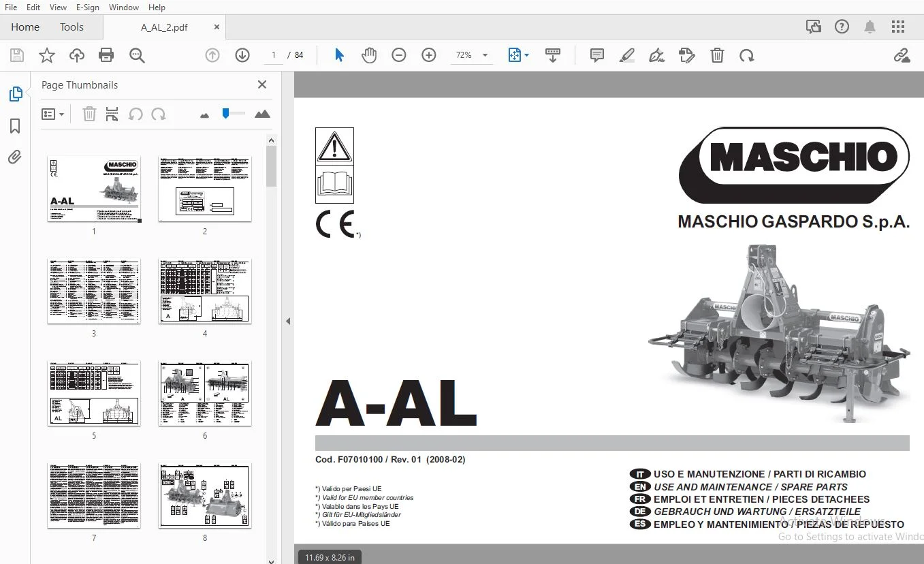This screenshot has width=924, height=564.
Task: Open the File menu
Action: (x=11, y=7)
